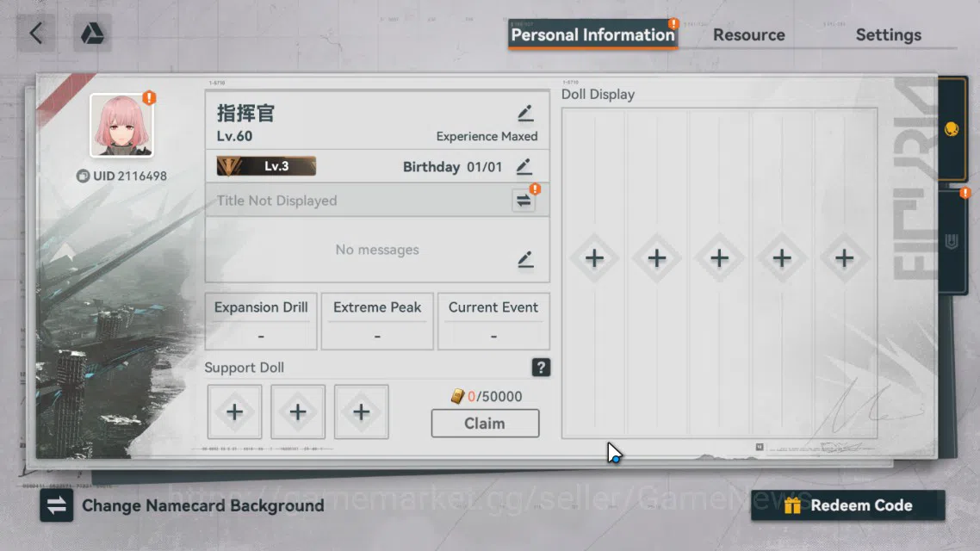Switch to Personal Information tab
The height and width of the screenshot is (551, 980).
click(x=592, y=34)
